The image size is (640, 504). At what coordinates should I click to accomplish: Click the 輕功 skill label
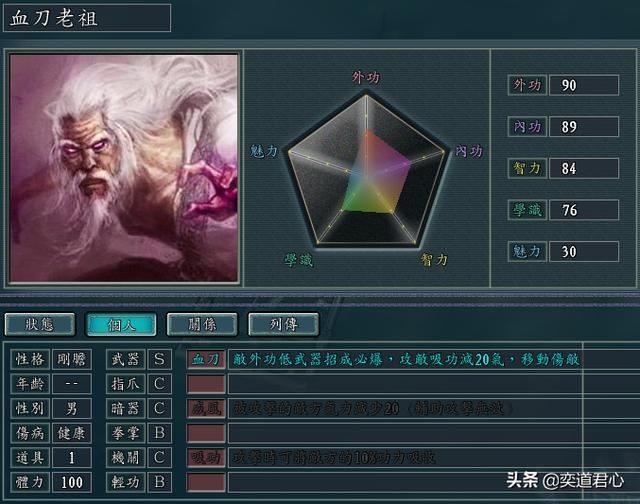[x=126, y=482]
